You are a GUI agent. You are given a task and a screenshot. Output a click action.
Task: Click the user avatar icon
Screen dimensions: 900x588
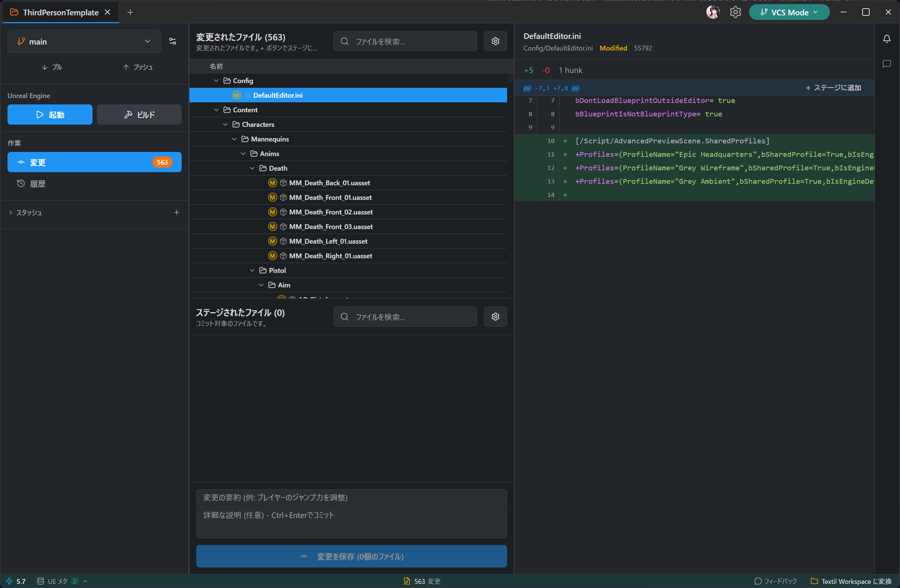coord(712,12)
